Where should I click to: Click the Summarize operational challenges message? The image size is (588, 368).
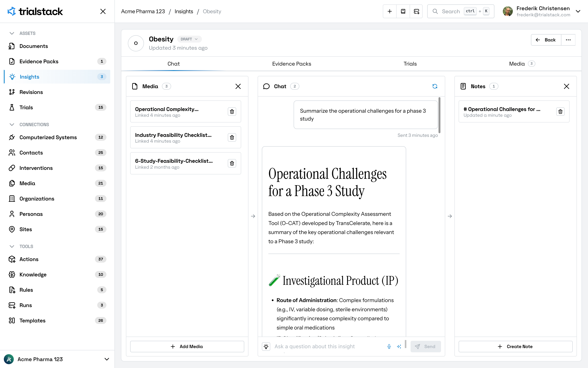click(366, 115)
